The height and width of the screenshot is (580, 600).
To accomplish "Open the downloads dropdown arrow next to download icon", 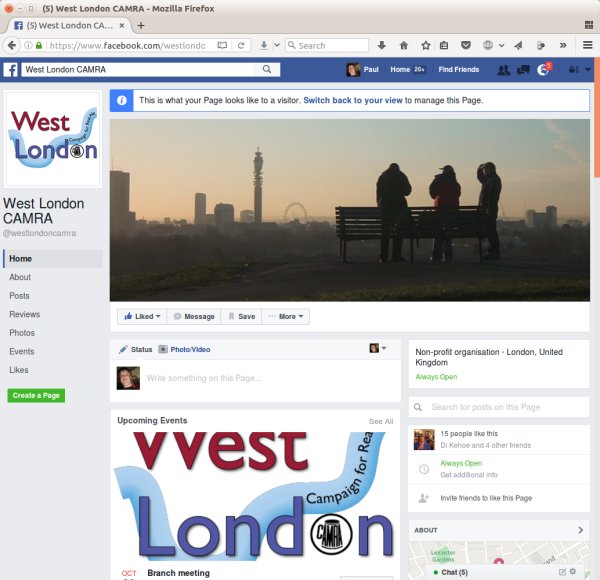I will click(x=277, y=45).
